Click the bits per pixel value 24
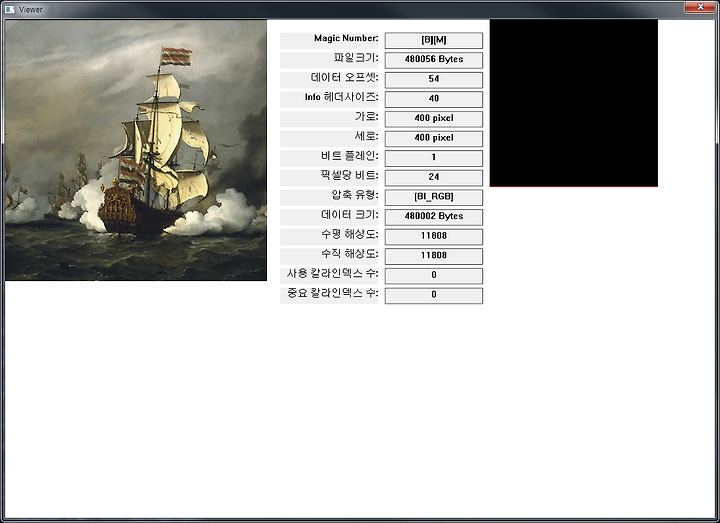720x523 pixels. 433,178
